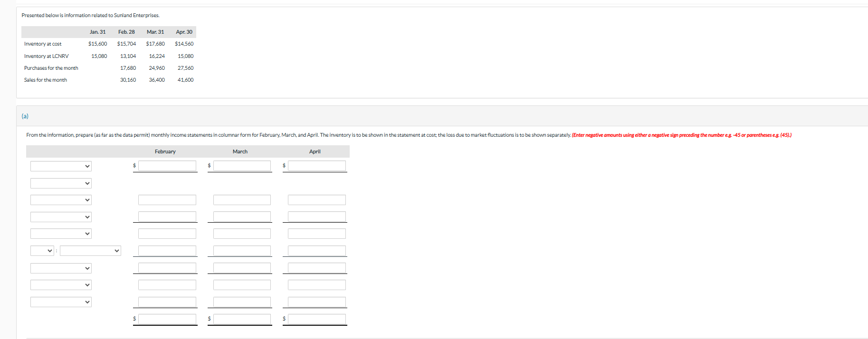Click the 'February' statement column heading
Image resolution: width=868 pixels, height=339 pixels.
[165, 151]
